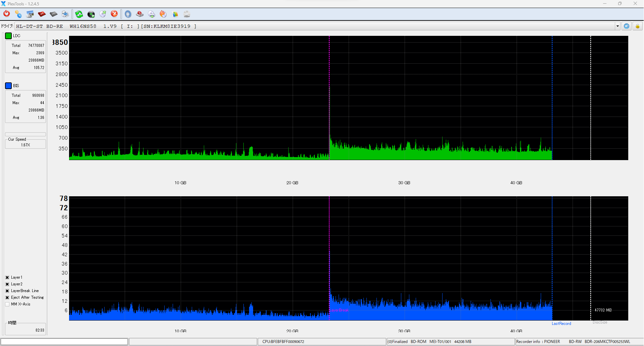Click the BIS Max value 44

42,103
